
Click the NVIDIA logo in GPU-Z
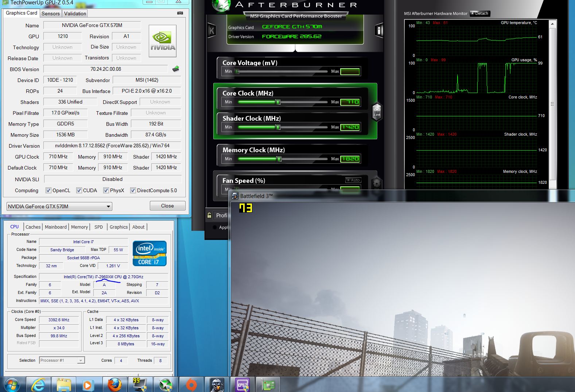tap(163, 41)
